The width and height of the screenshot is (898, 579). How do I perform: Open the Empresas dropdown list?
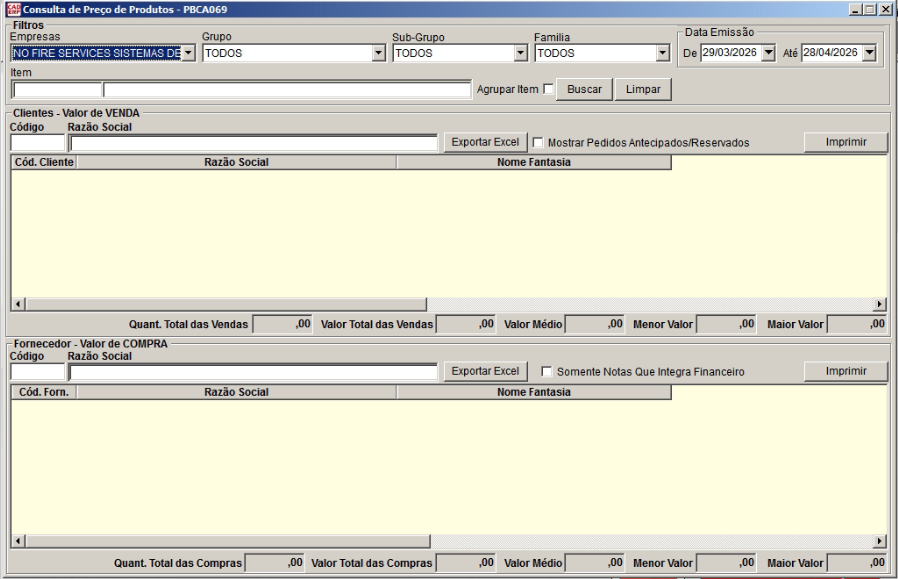coord(188,53)
